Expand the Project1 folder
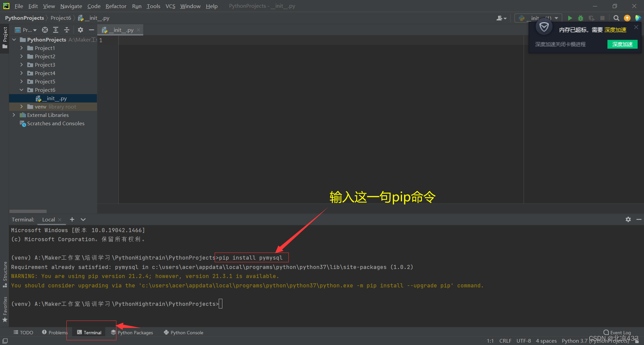The width and height of the screenshot is (644, 345). click(21, 48)
